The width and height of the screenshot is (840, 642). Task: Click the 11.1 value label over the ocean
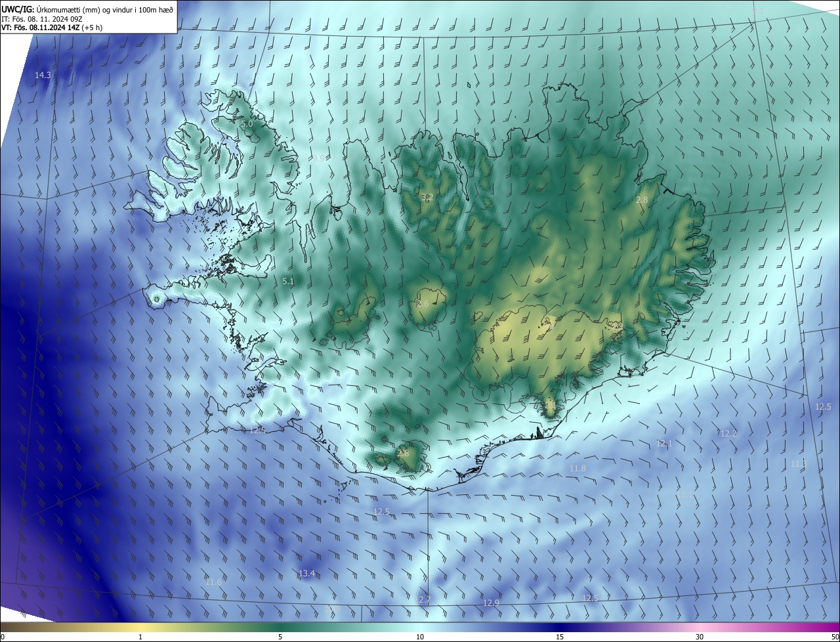point(685,494)
